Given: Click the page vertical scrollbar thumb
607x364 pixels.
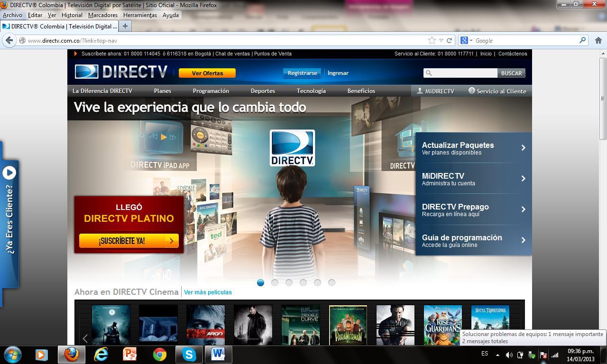Looking at the screenshot, I should tap(603, 99).
